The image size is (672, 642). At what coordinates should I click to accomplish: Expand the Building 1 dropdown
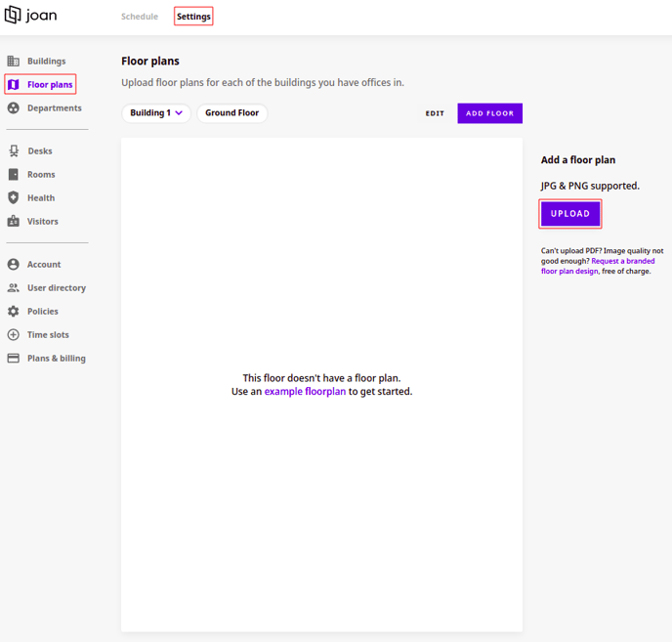tap(156, 112)
